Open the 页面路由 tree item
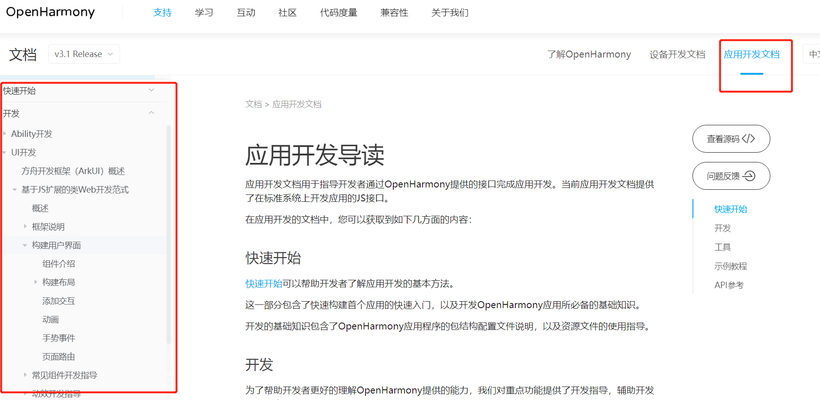 click(59, 357)
